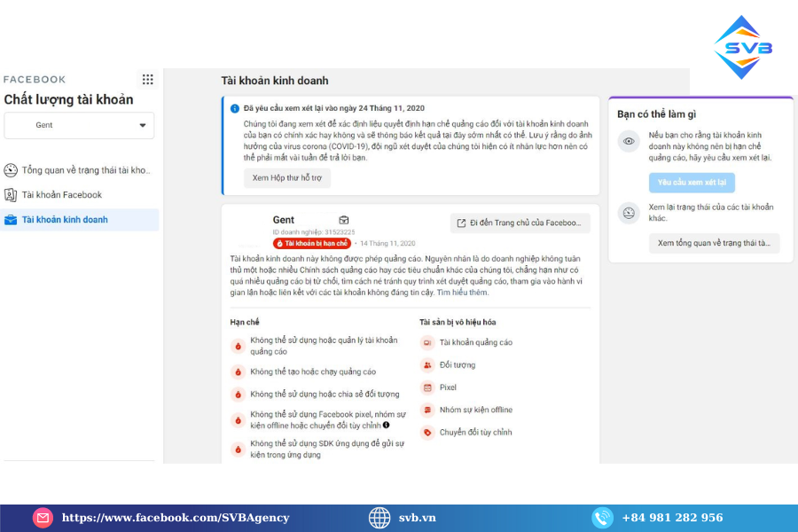Click the blue info icon in notice
Image resolution: width=798 pixels, height=532 pixels.
[235, 108]
